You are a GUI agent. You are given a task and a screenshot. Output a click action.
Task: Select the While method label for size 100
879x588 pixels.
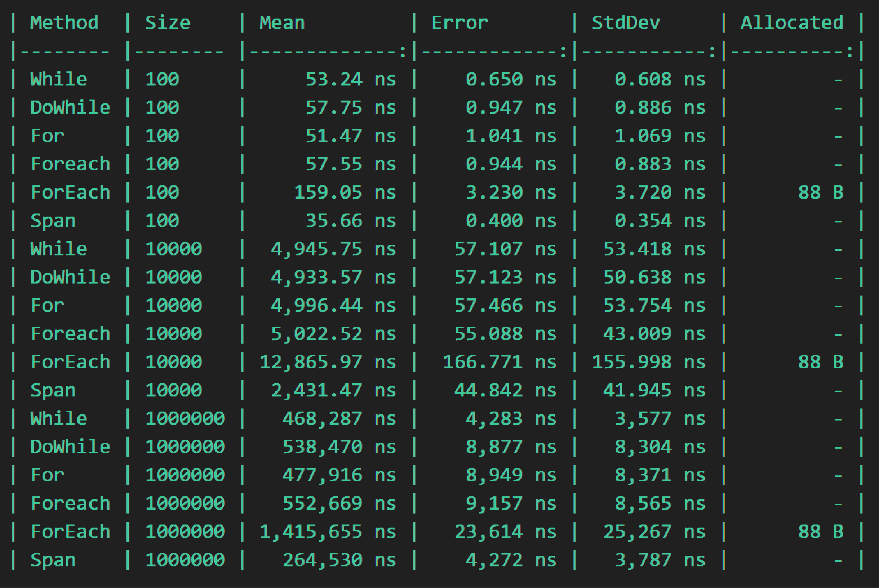click(58, 79)
